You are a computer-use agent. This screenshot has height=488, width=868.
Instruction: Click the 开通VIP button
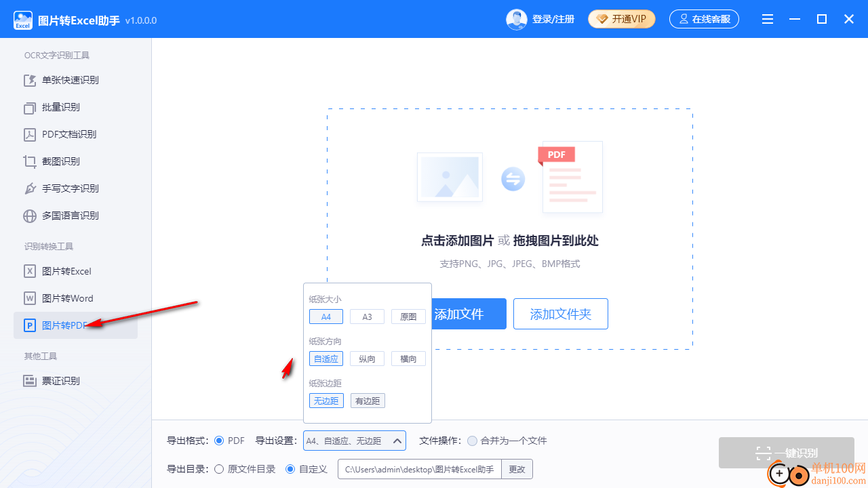click(x=622, y=19)
